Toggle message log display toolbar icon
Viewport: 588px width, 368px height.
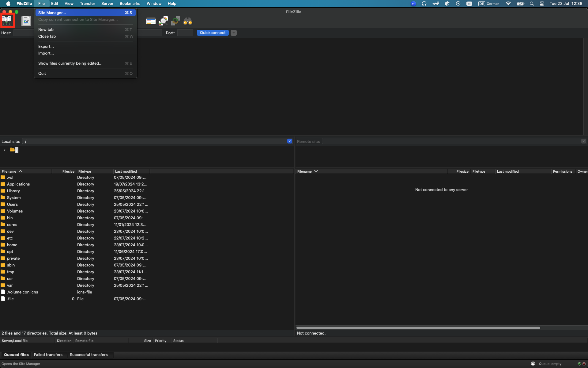26,21
